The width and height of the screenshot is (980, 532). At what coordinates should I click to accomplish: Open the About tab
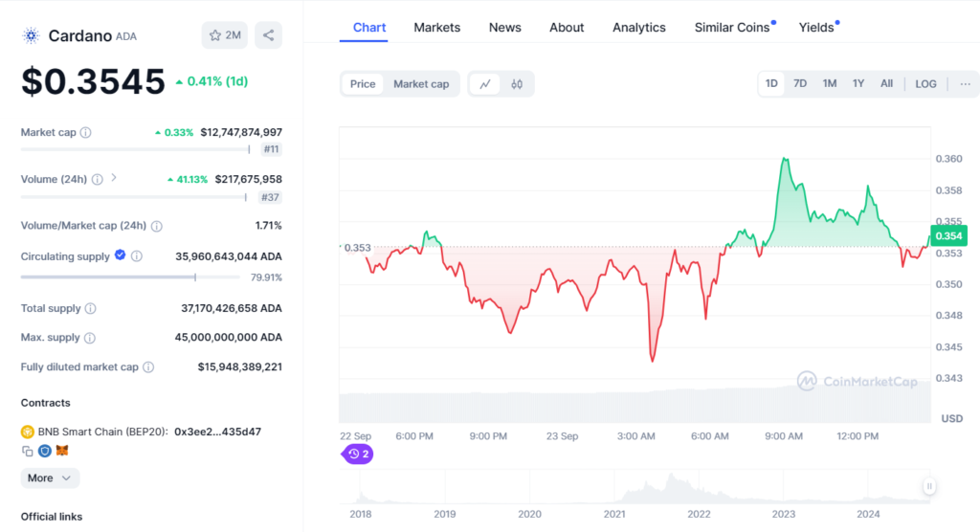[567, 28]
